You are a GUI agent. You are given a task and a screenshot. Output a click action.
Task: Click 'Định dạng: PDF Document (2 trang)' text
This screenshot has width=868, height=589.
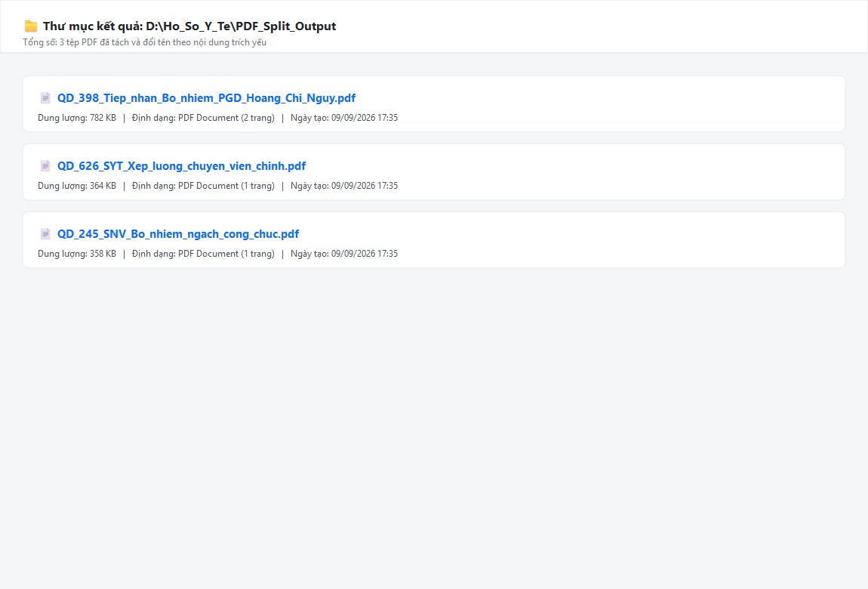[203, 118]
